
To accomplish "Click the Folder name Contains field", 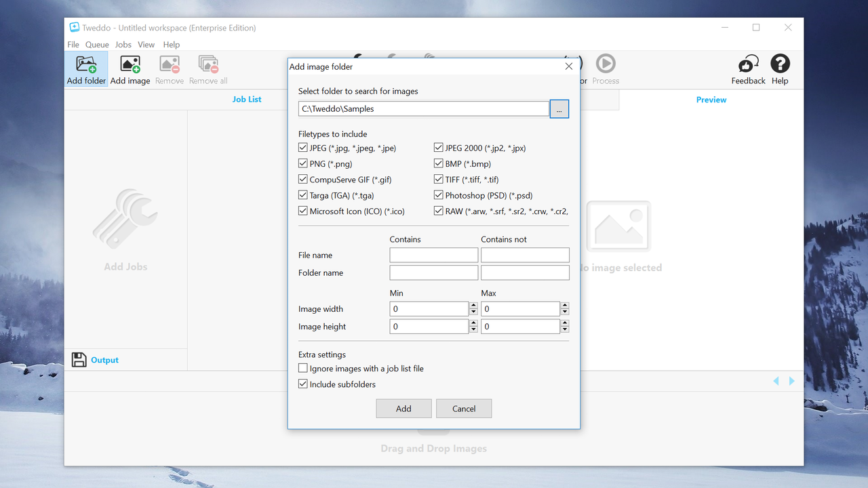I will (434, 272).
